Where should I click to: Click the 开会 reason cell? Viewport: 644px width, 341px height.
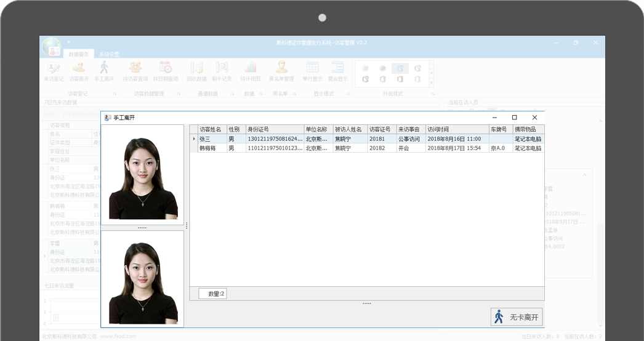[411, 148]
